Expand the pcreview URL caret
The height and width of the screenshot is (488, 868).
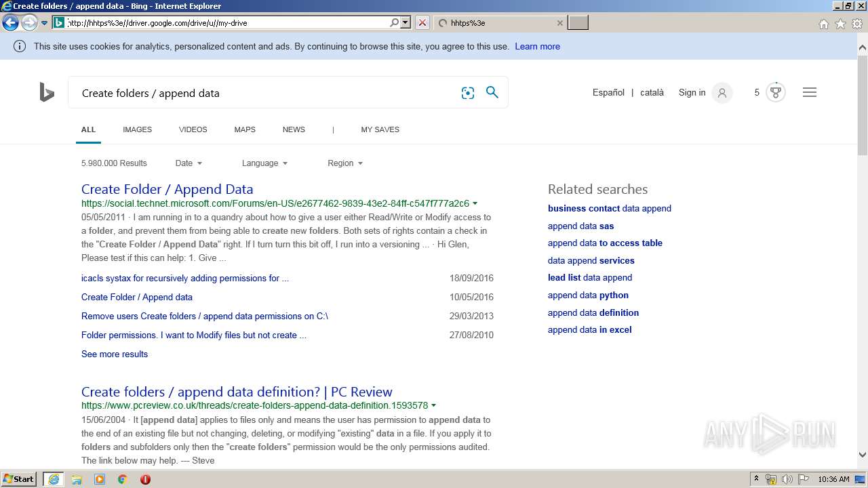pyautogui.click(x=433, y=406)
